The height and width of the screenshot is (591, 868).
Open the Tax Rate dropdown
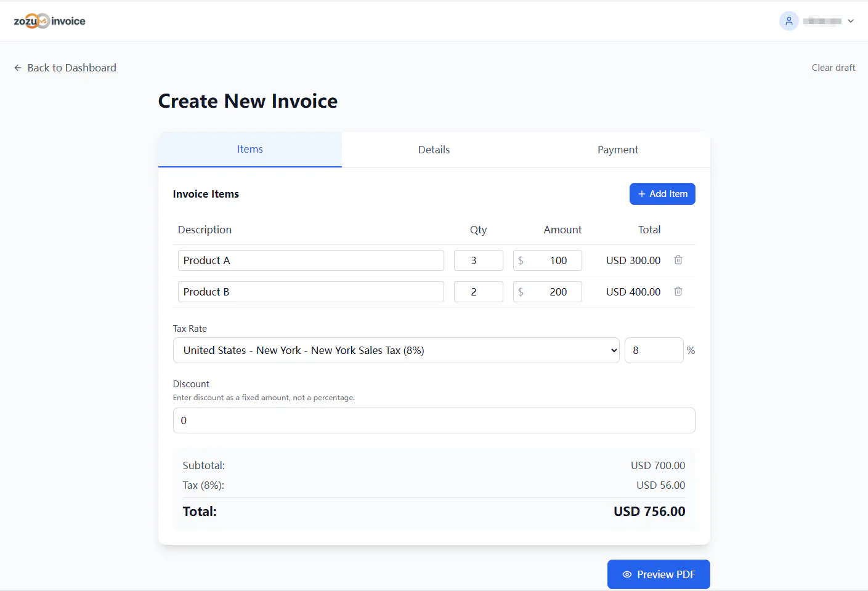[x=396, y=350]
